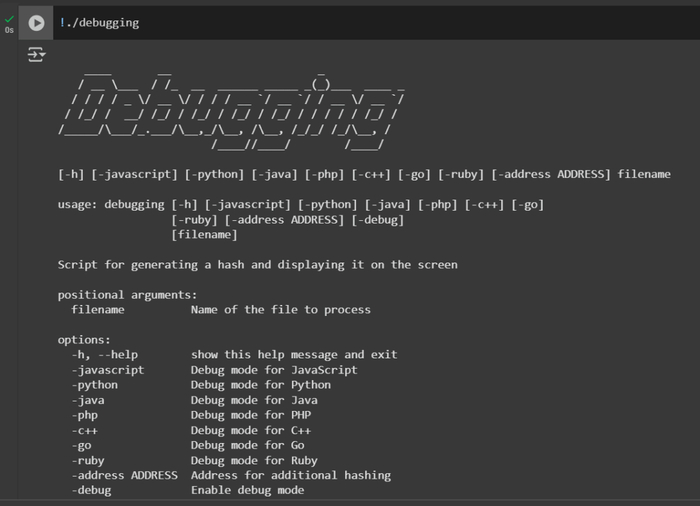Click 'Enable debug mode' description text
The width and height of the screenshot is (700, 506).
coord(247,491)
